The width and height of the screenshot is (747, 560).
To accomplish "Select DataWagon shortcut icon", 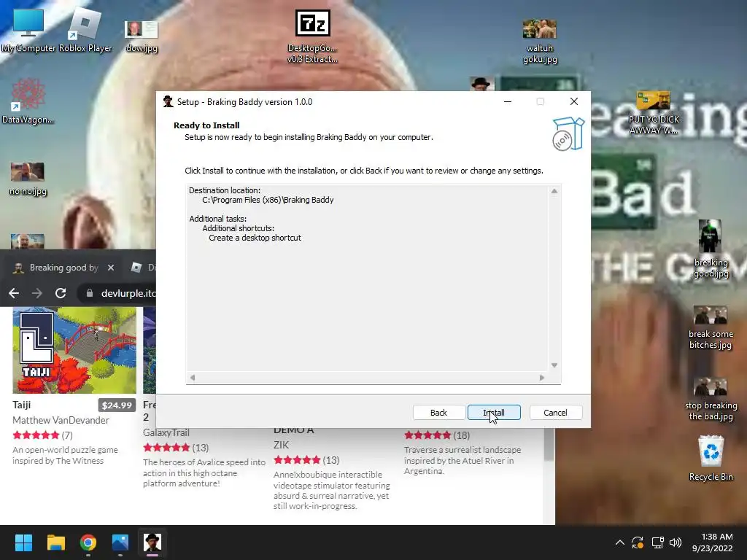I will (x=28, y=101).
